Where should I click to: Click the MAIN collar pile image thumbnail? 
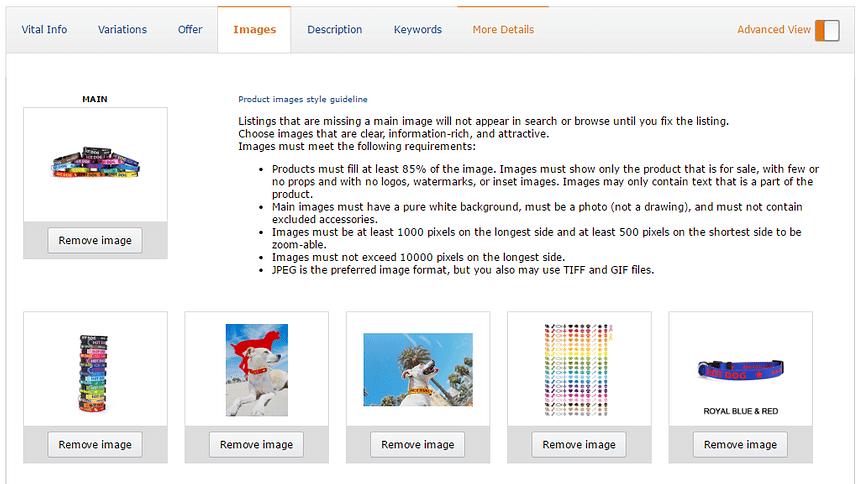(x=95, y=163)
